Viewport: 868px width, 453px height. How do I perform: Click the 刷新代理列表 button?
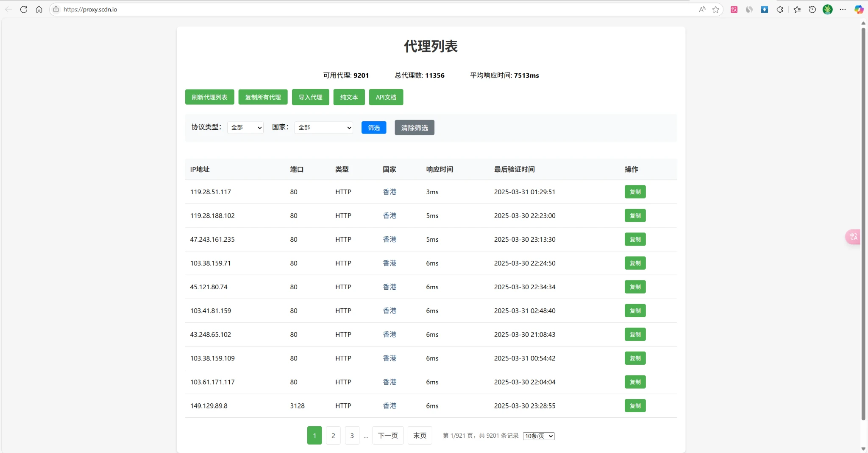pyautogui.click(x=209, y=97)
